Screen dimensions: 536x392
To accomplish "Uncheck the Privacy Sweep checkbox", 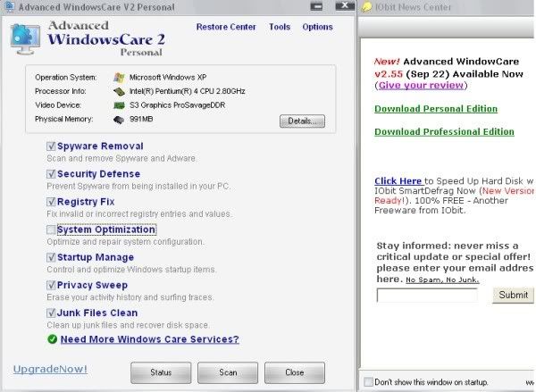I will [51, 285].
